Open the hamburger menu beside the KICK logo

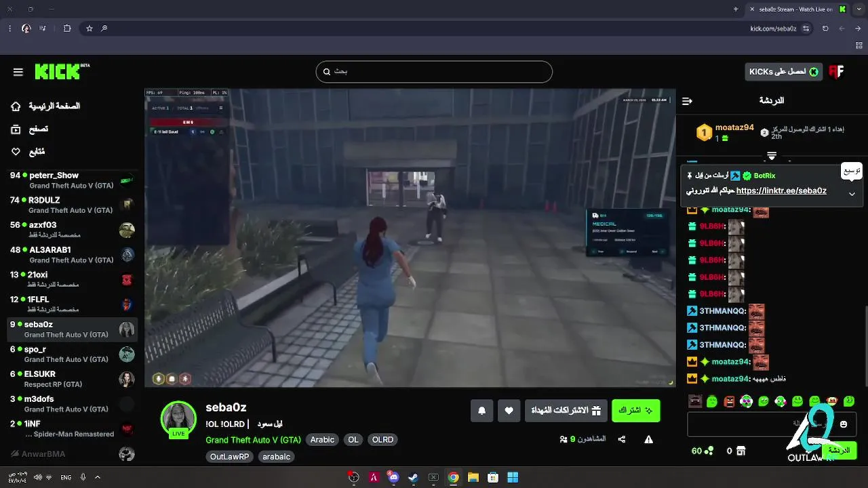click(x=18, y=72)
